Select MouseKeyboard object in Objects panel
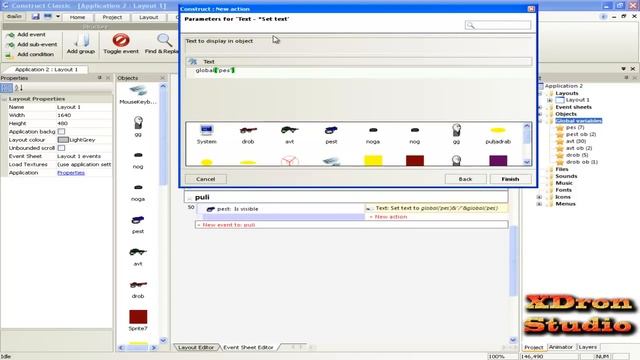 click(138, 95)
